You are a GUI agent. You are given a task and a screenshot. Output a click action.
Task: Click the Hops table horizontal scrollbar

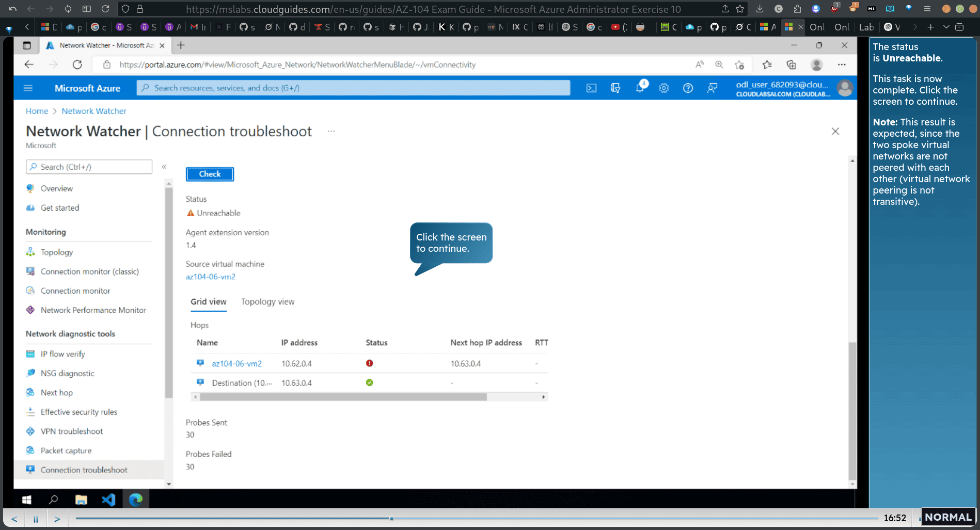(x=343, y=397)
